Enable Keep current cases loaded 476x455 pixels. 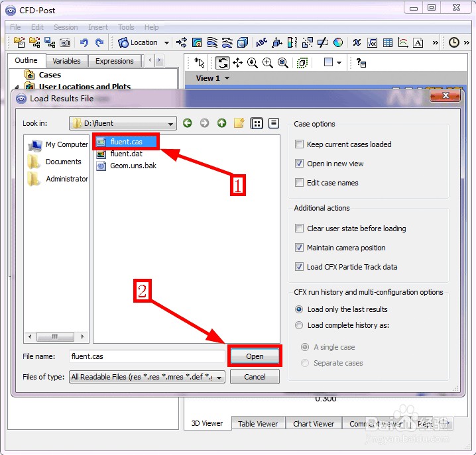[x=299, y=144]
